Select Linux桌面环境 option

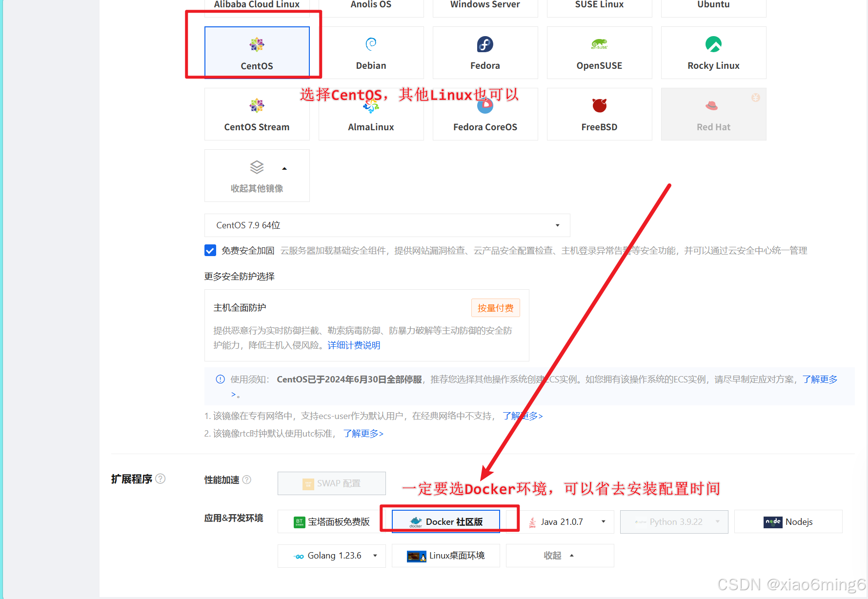(446, 556)
